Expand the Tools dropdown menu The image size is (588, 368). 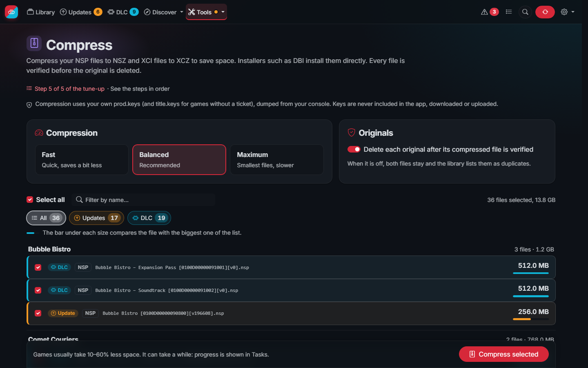206,12
